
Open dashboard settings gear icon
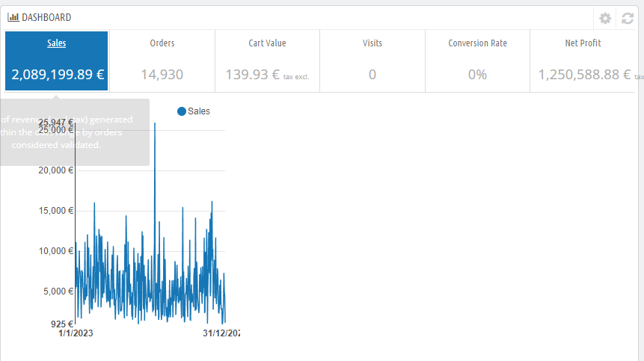point(605,18)
